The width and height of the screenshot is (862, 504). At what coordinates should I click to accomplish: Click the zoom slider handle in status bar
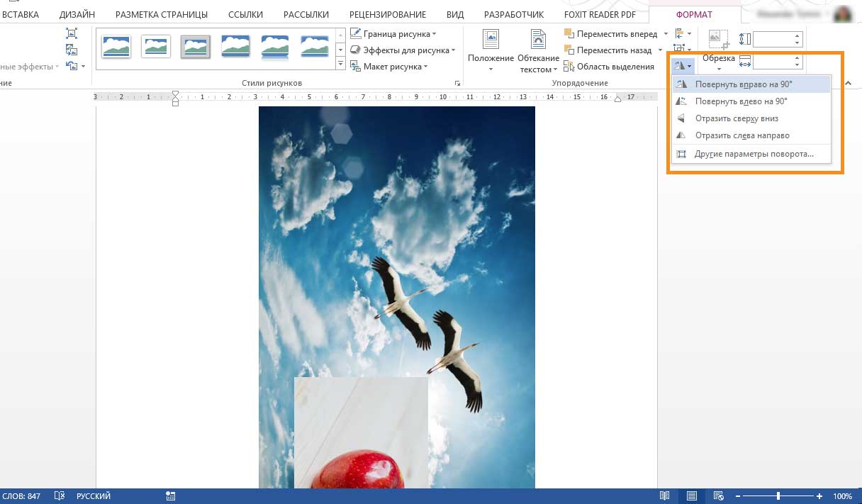(x=778, y=496)
